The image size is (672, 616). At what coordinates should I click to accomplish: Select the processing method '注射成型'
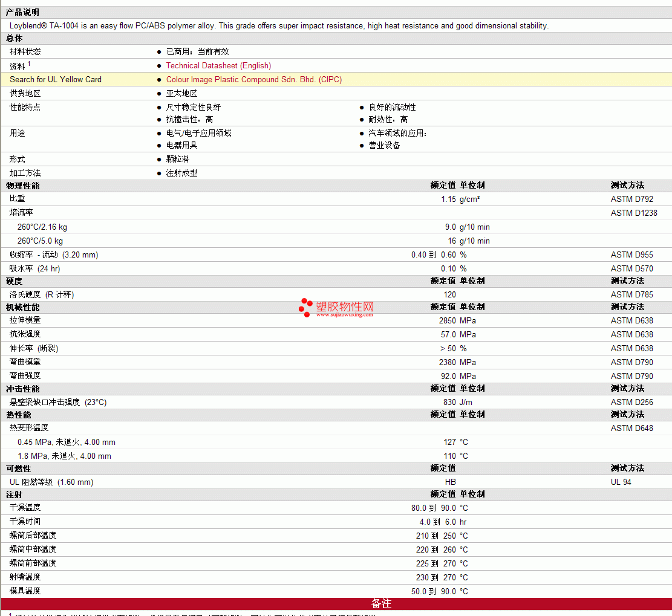[181, 173]
